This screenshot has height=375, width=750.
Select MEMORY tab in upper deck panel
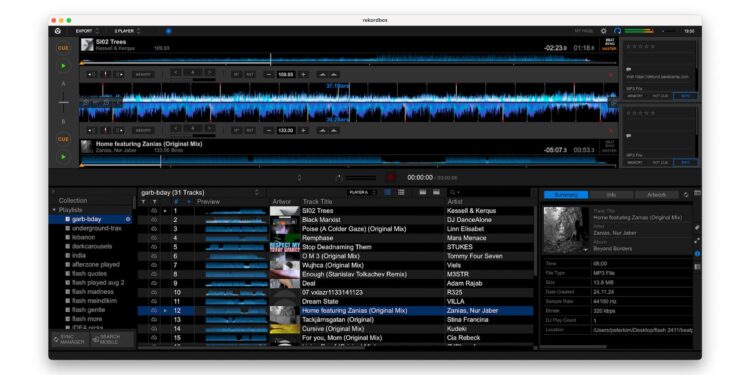pyautogui.click(x=636, y=96)
